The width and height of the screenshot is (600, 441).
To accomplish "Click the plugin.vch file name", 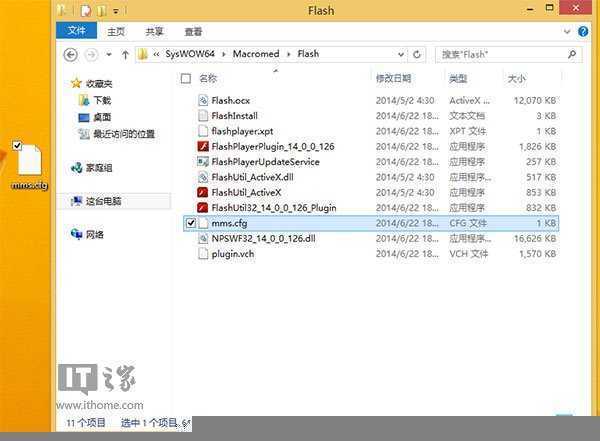I will 233,254.
